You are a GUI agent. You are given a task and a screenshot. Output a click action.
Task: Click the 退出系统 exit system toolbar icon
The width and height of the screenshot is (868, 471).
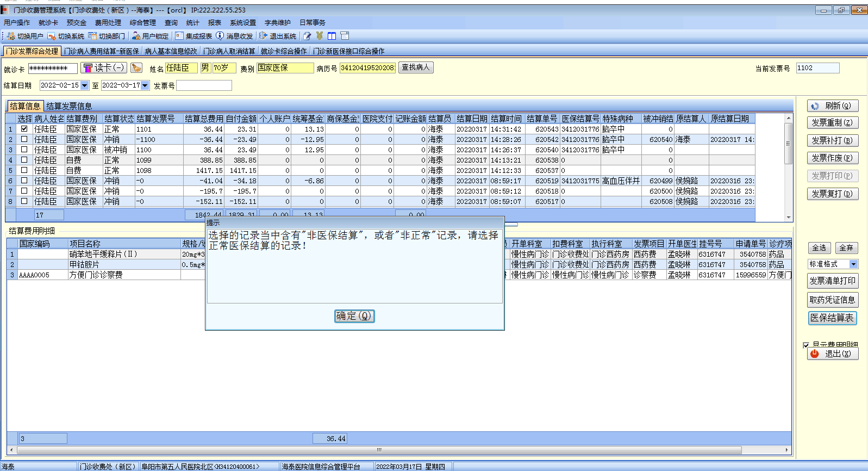coord(264,36)
